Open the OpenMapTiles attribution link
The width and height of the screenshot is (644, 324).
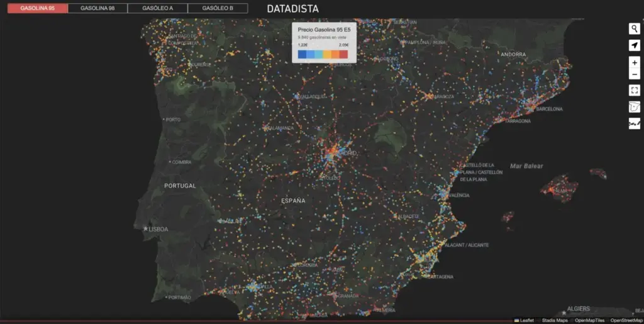[x=589, y=320]
